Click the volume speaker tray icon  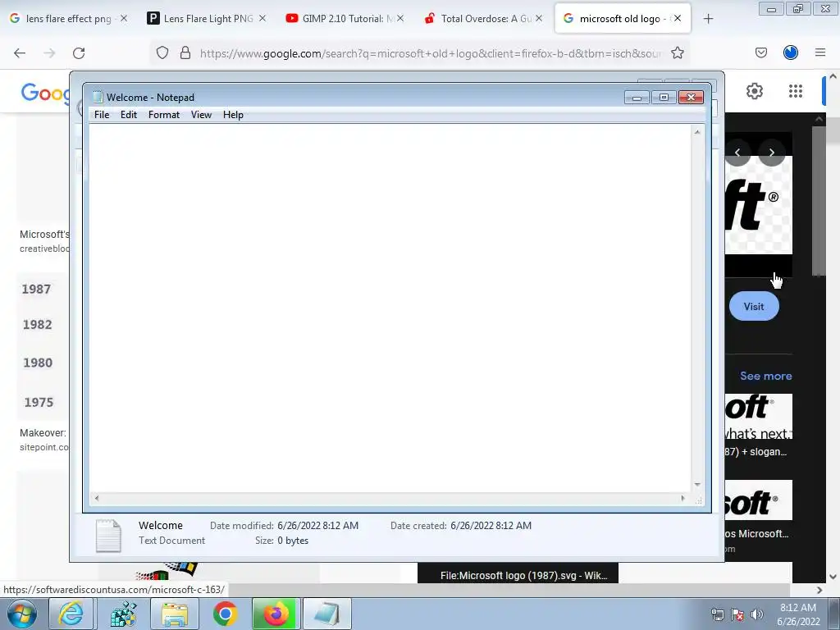tap(756, 614)
